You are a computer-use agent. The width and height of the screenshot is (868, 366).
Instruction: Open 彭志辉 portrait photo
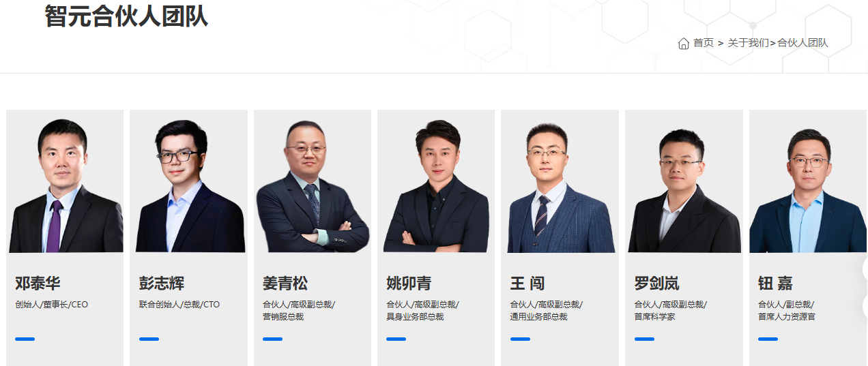pyautogui.click(x=189, y=182)
